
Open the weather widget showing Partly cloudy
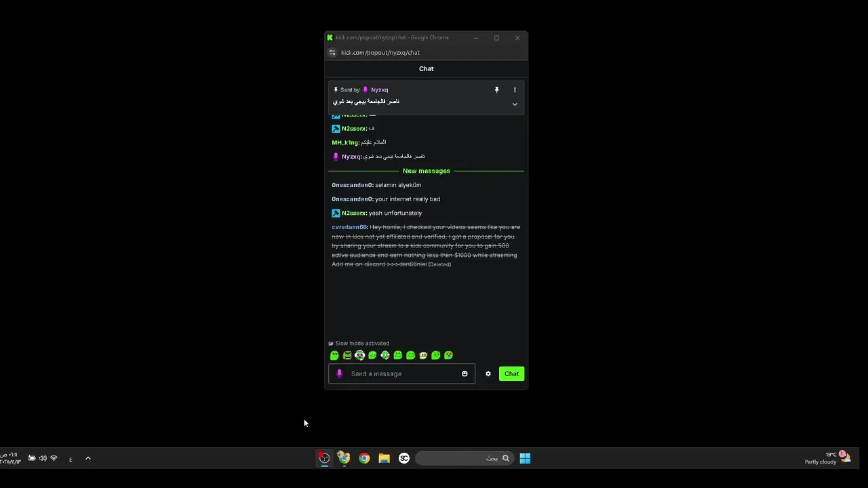[x=827, y=458]
